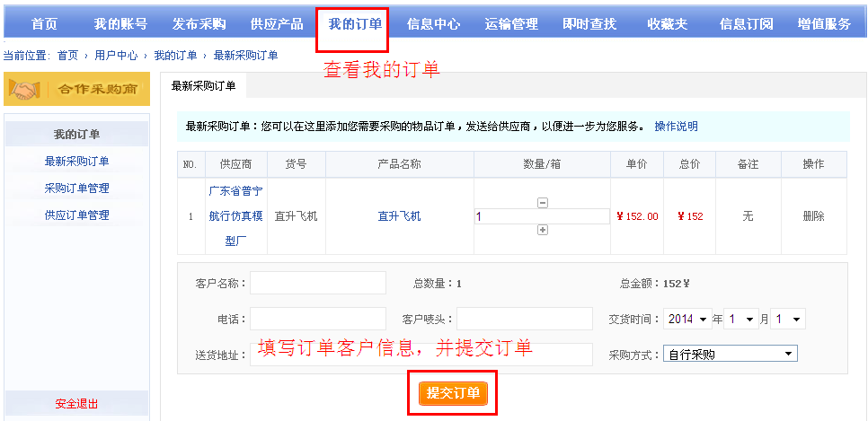Click the unit price ¥152.00
The height and width of the screenshot is (421, 868).
pos(637,216)
